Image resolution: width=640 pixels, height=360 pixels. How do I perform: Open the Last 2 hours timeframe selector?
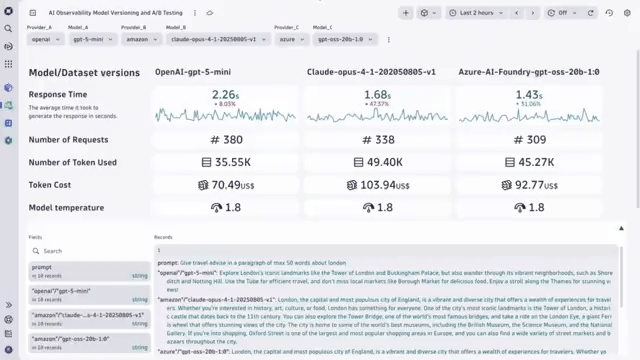pyautogui.click(x=477, y=13)
